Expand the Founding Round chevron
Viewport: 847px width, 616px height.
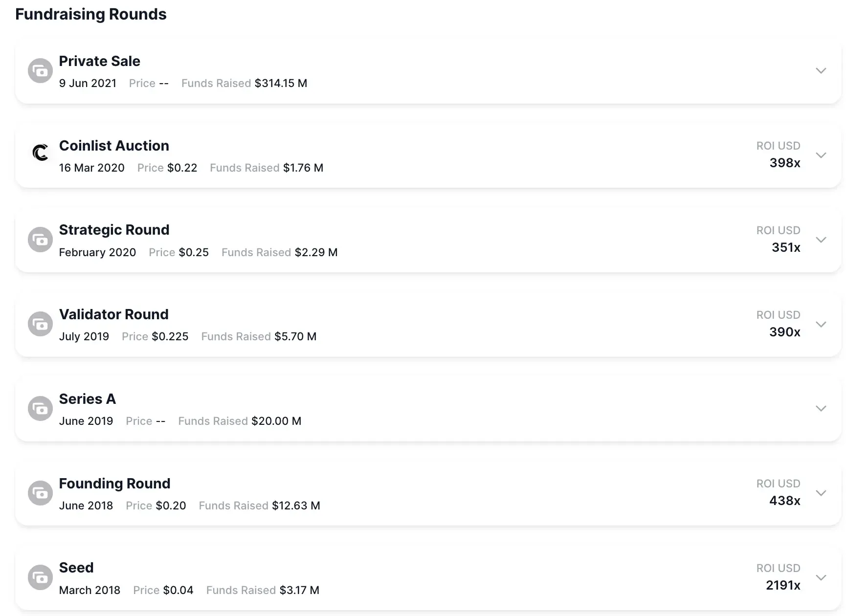[x=821, y=493]
